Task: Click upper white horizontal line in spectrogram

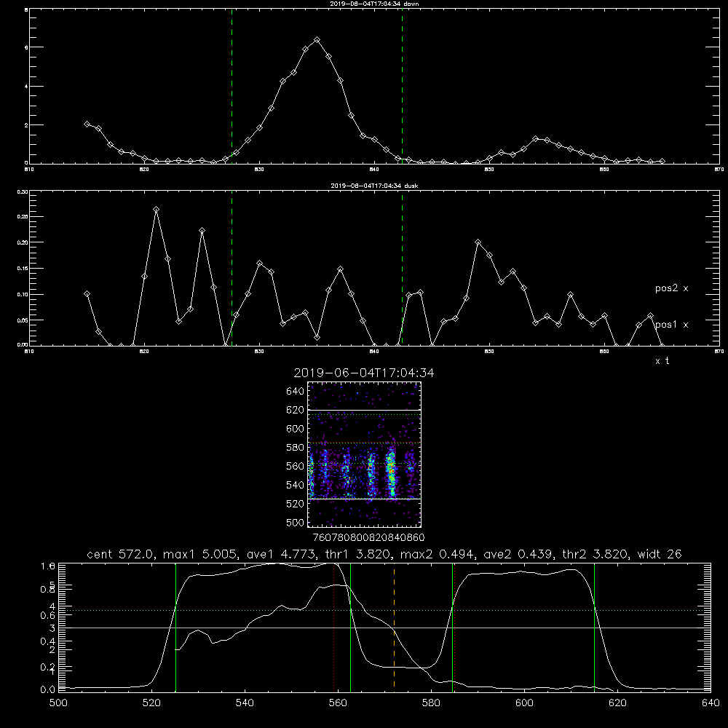Action: point(365,410)
